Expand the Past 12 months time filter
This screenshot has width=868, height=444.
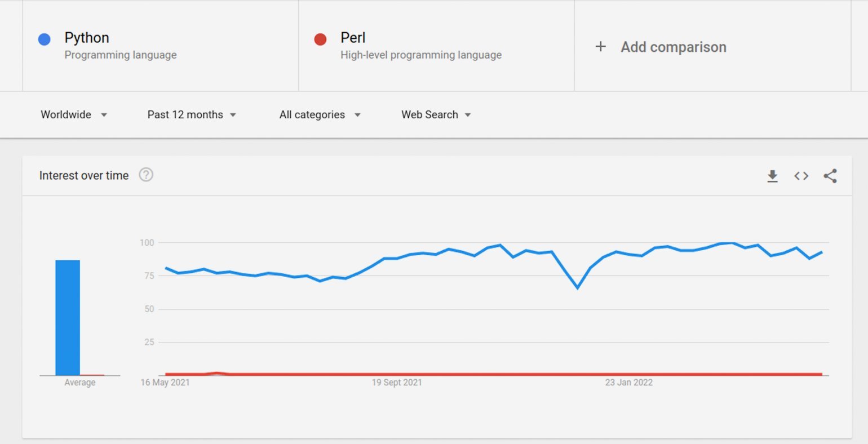point(192,114)
